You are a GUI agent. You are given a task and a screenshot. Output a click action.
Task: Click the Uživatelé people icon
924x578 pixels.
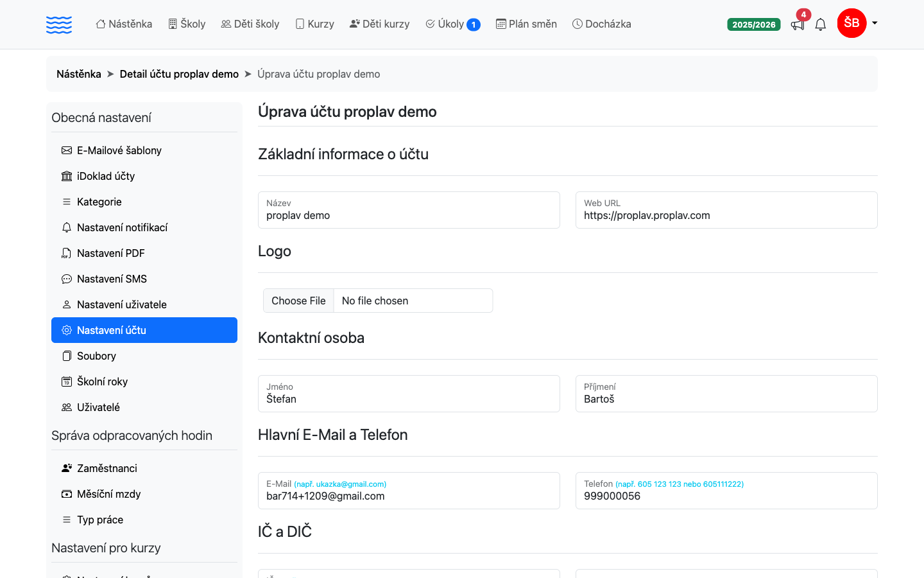tap(67, 407)
